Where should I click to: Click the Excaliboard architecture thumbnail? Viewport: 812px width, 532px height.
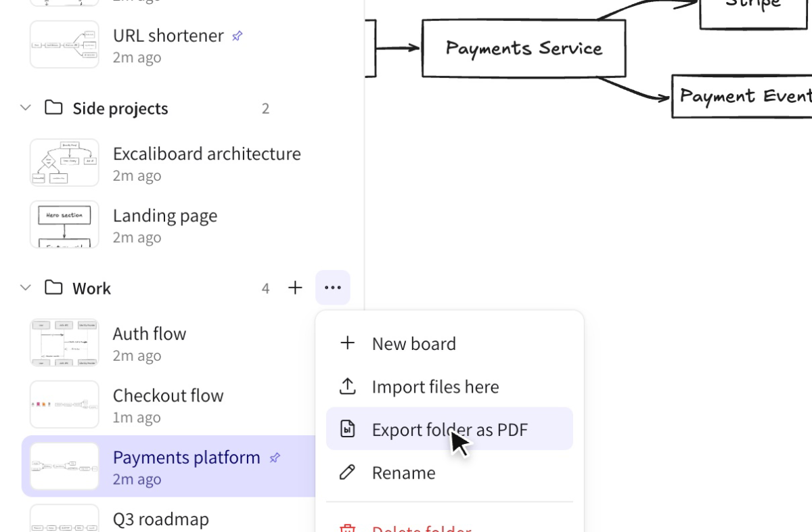64,162
